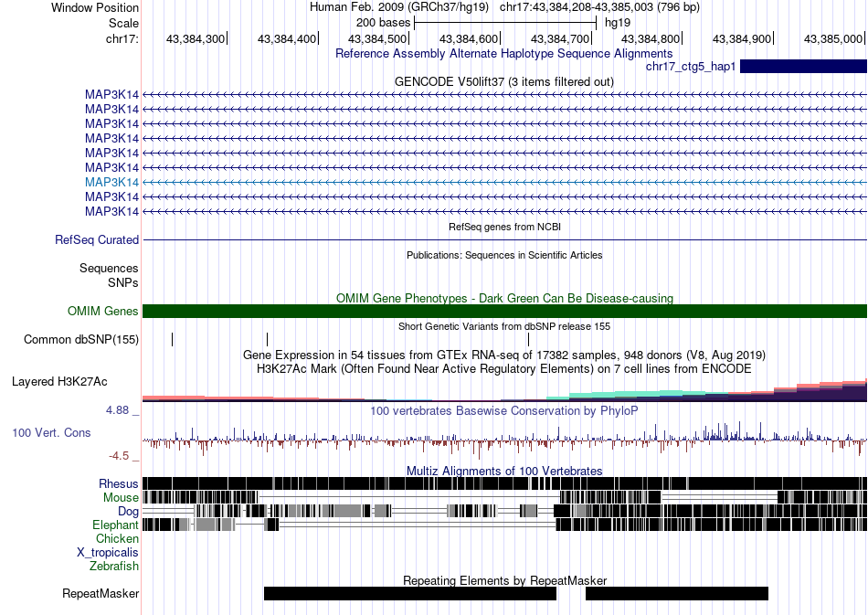Click the Elephant species label
Image resolution: width=868 pixels, height=615 pixels.
click(x=115, y=525)
